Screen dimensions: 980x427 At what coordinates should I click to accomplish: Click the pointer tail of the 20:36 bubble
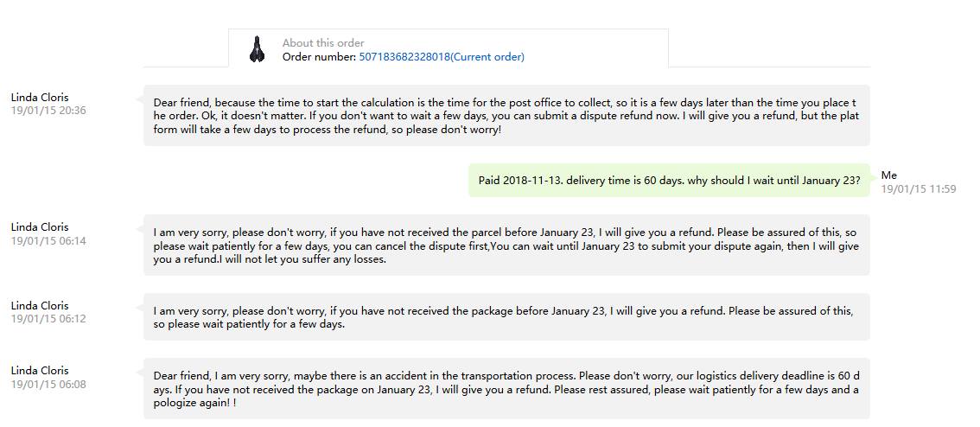[140, 99]
